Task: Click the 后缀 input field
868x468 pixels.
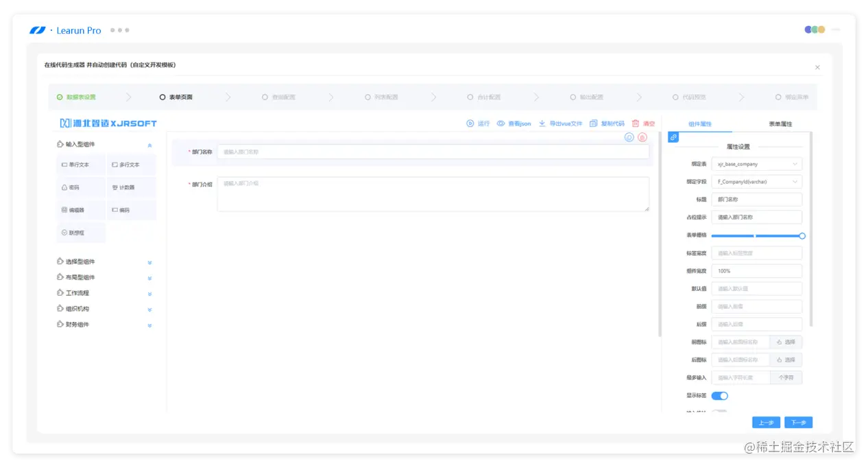Action: pos(756,324)
